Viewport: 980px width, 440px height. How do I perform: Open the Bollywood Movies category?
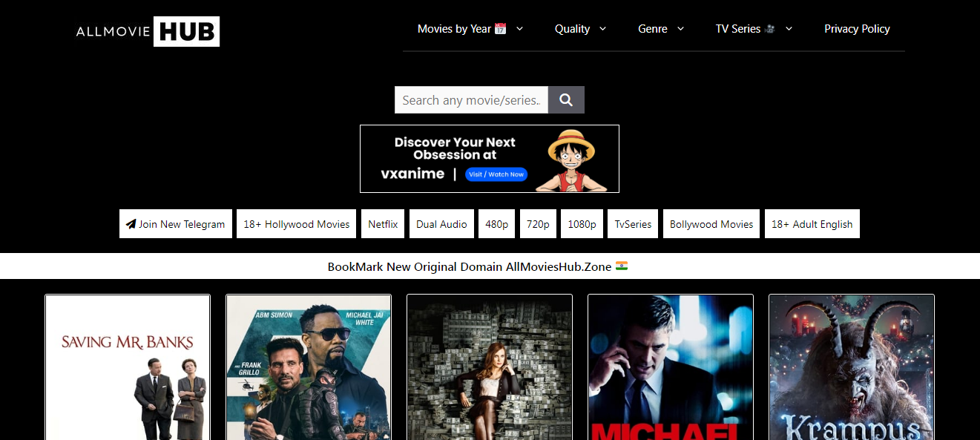711,224
